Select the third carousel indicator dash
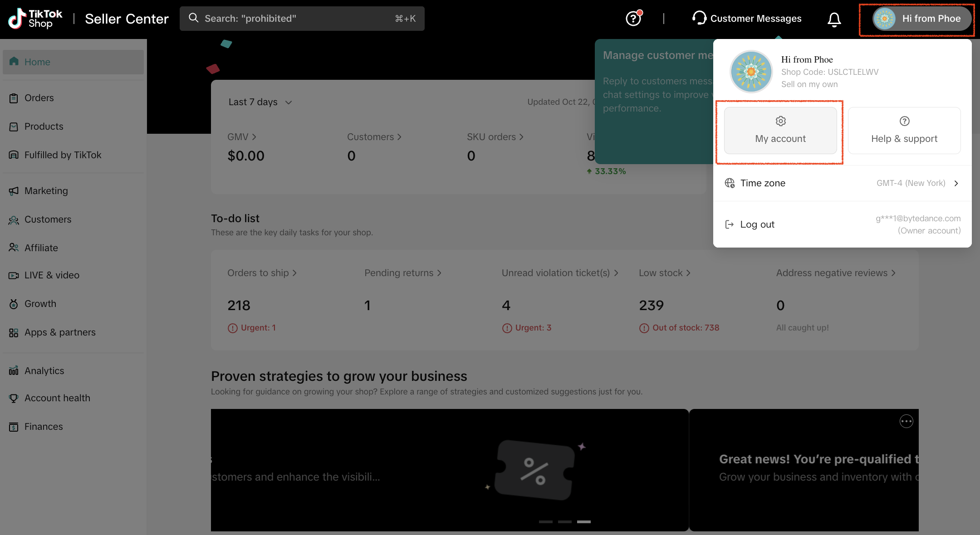 point(583,522)
